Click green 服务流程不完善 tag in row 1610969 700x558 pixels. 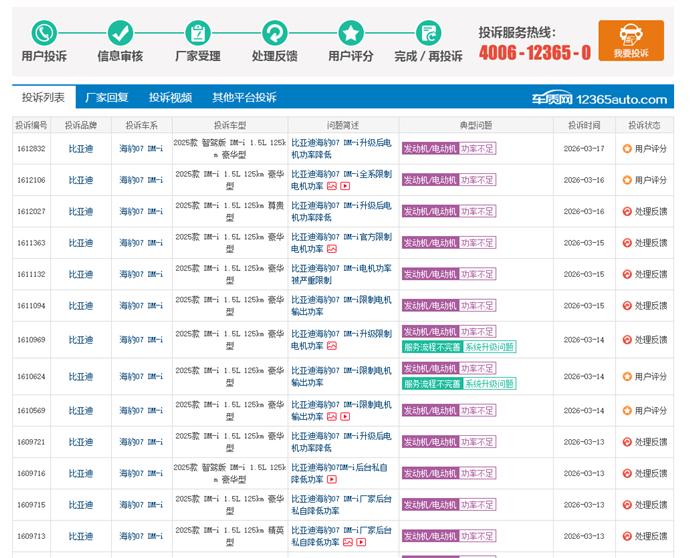coord(432,347)
